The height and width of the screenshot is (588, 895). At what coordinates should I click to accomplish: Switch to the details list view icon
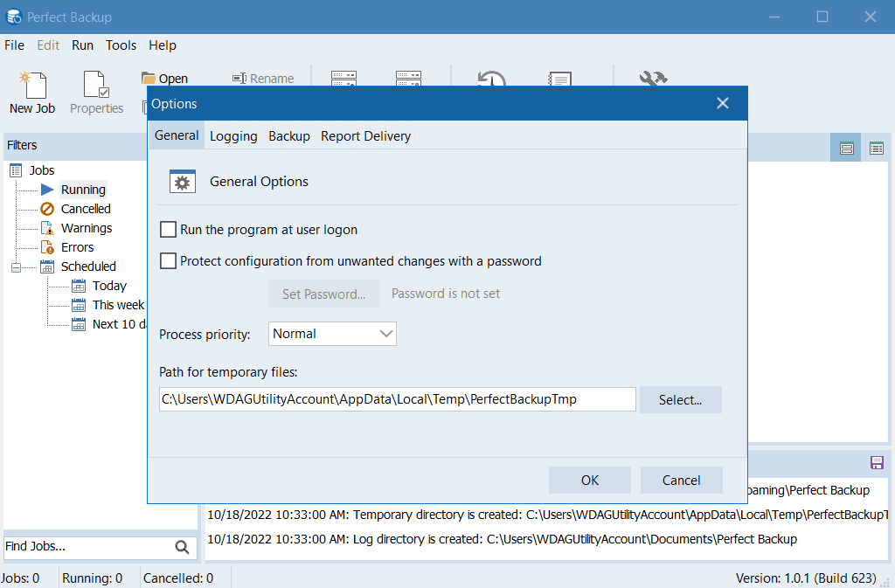[876, 149]
